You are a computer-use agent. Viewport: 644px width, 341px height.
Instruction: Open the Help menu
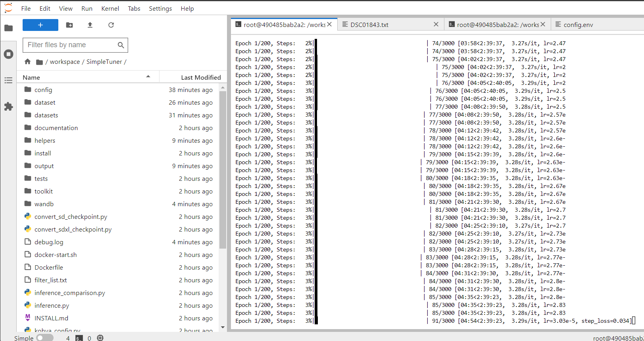[x=187, y=8]
